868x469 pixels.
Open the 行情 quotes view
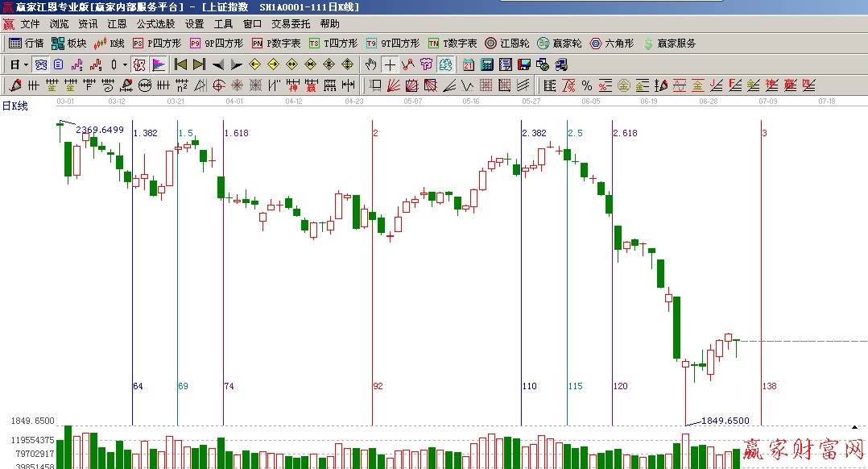pyautogui.click(x=26, y=44)
